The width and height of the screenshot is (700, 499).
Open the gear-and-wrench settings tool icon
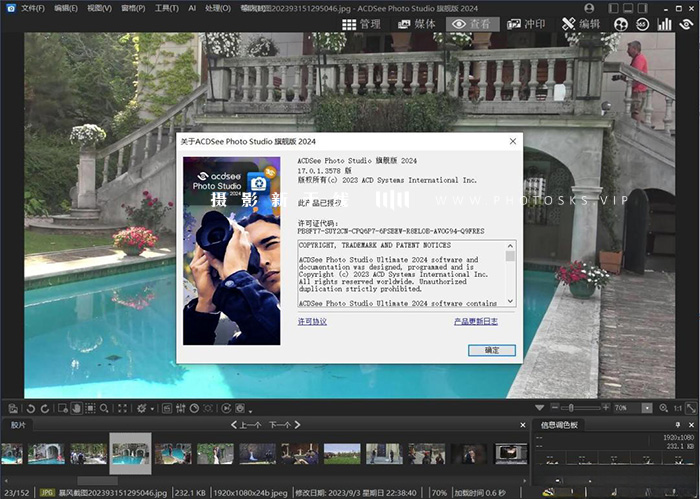click(x=142, y=408)
